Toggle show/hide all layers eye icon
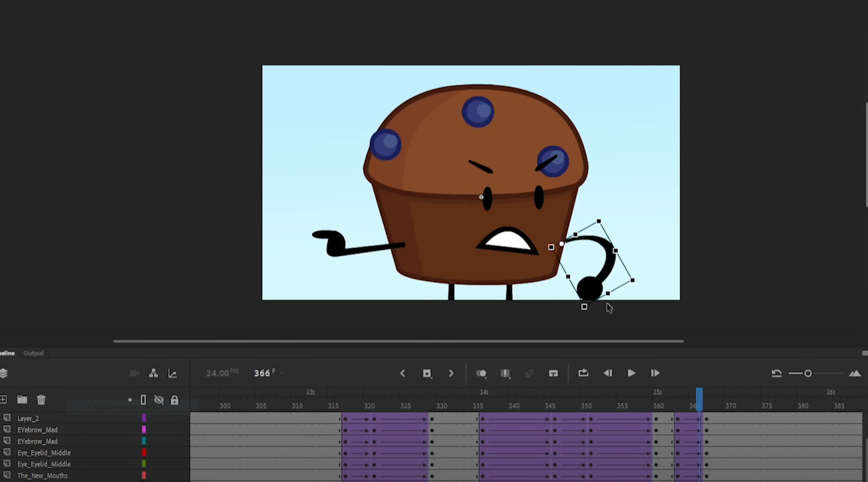The width and height of the screenshot is (868, 482). click(159, 400)
